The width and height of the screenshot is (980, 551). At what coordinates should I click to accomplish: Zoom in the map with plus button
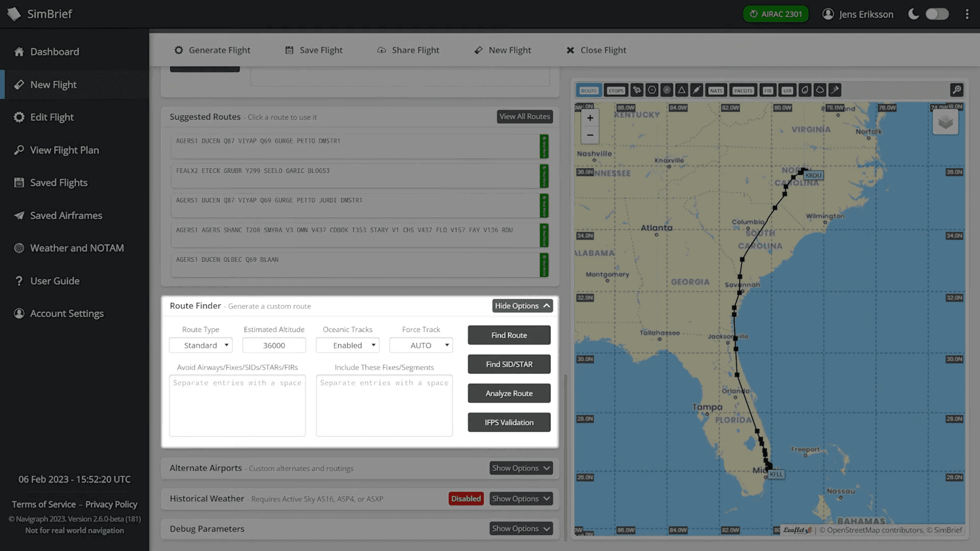[x=590, y=118]
